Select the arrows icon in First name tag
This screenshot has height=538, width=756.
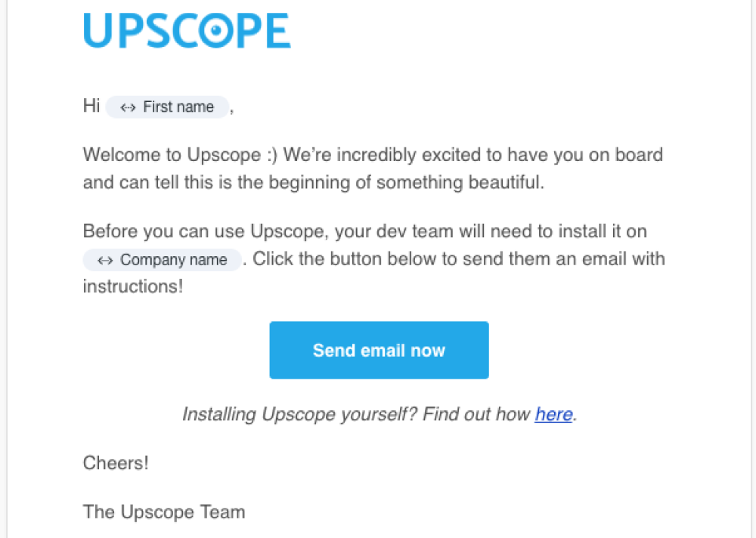tap(128, 107)
